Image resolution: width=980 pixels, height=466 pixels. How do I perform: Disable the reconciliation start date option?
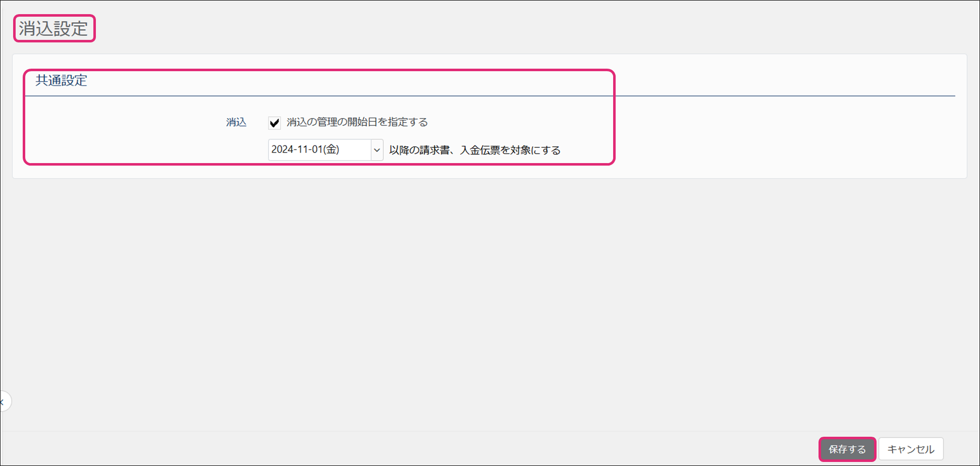pyautogui.click(x=275, y=123)
